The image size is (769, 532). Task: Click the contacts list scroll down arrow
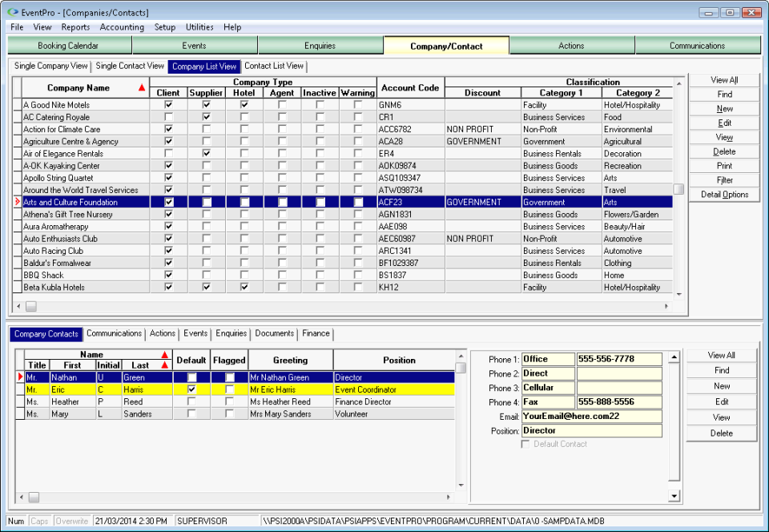(461, 485)
